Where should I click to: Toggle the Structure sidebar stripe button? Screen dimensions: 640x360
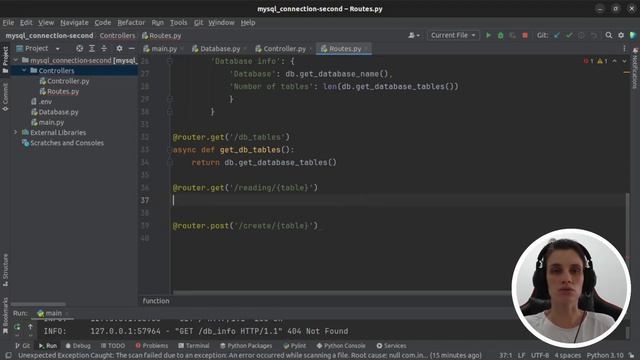[x=5, y=269]
